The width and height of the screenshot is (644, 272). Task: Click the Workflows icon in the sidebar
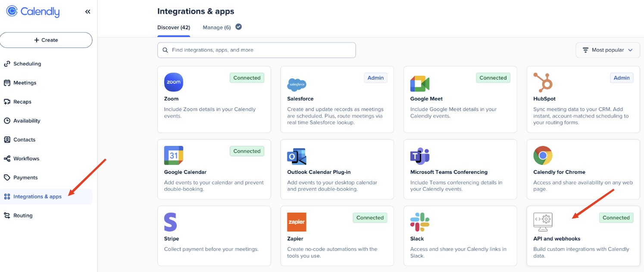coord(7,158)
